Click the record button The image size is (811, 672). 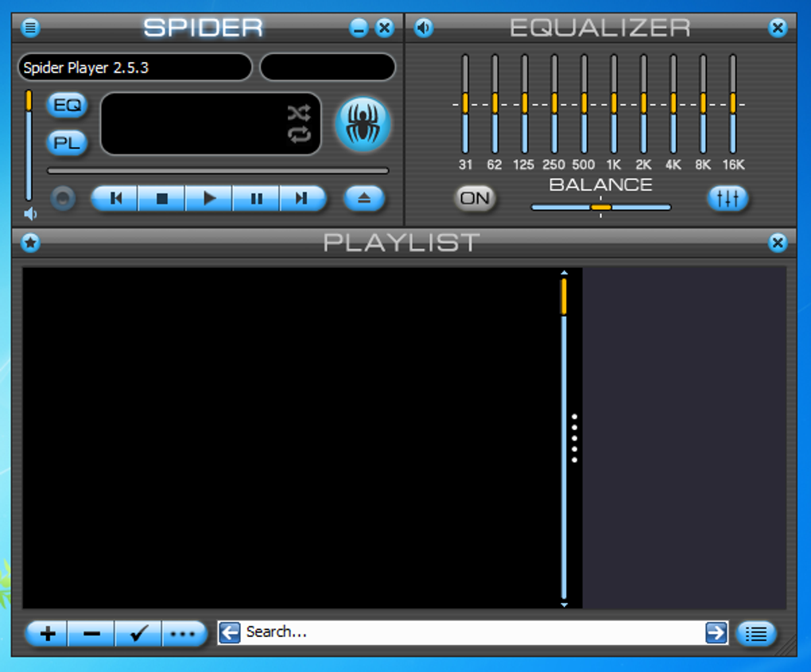click(63, 198)
